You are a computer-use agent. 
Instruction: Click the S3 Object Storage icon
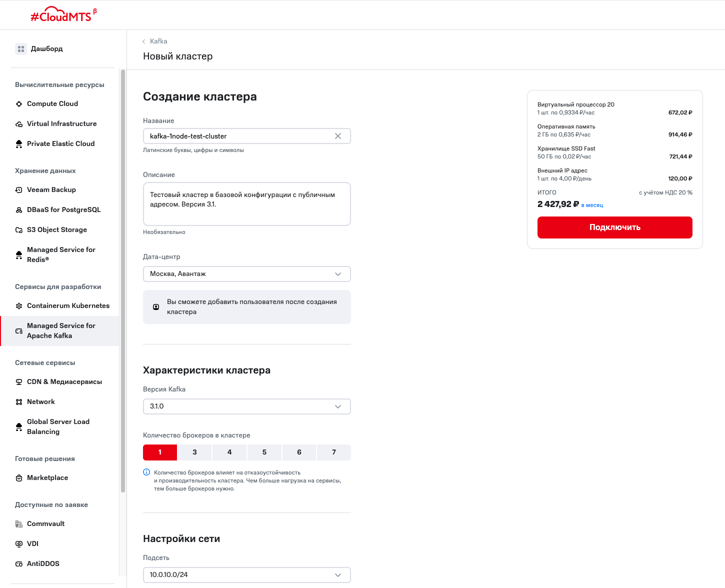tap(19, 230)
